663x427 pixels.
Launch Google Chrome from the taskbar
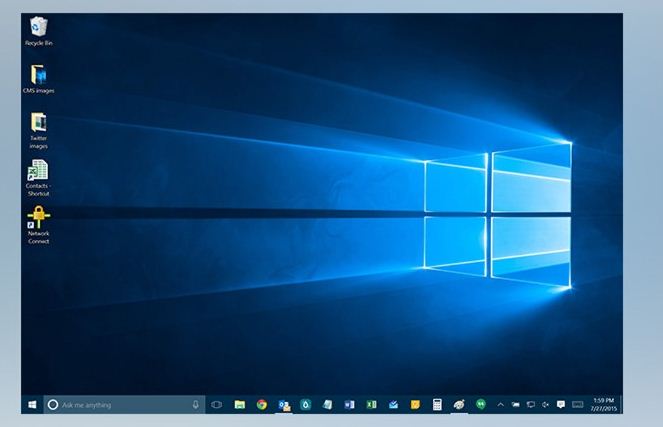pos(262,405)
